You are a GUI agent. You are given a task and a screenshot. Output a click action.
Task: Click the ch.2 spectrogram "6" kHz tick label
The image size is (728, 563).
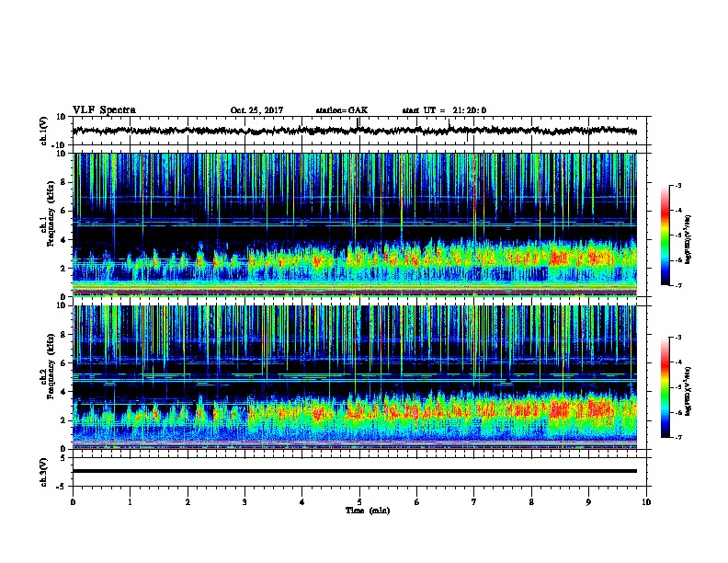(63, 363)
